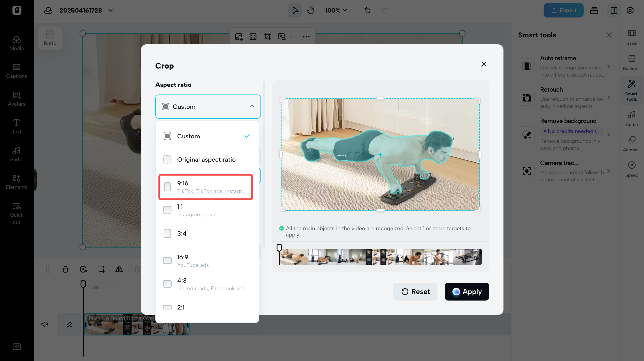Open the Avatars panel
This screenshot has height=361, width=644.
[17, 99]
